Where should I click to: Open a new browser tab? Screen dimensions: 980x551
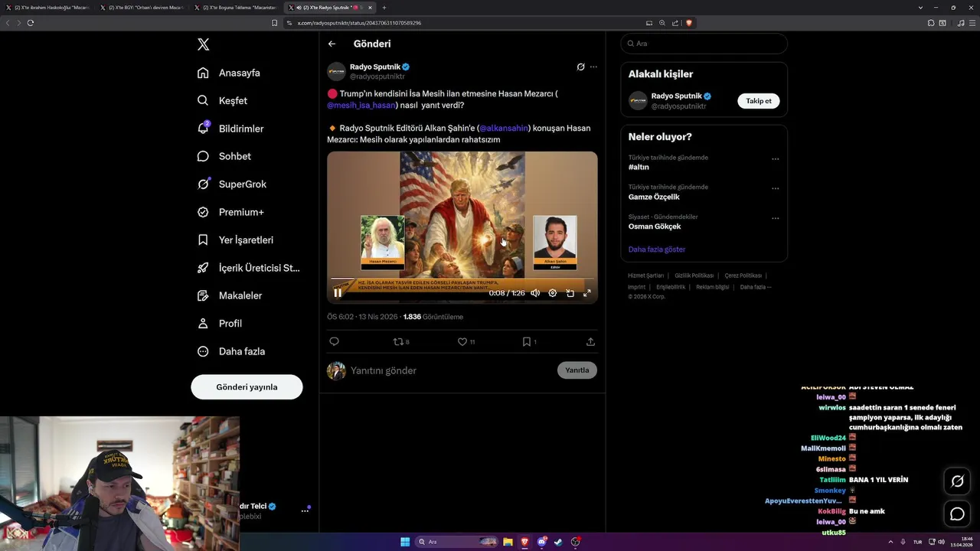coord(384,7)
